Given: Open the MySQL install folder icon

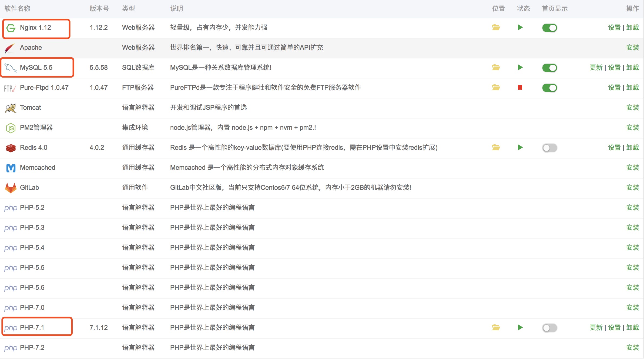Looking at the screenshot, I should [x=496, y=68].
